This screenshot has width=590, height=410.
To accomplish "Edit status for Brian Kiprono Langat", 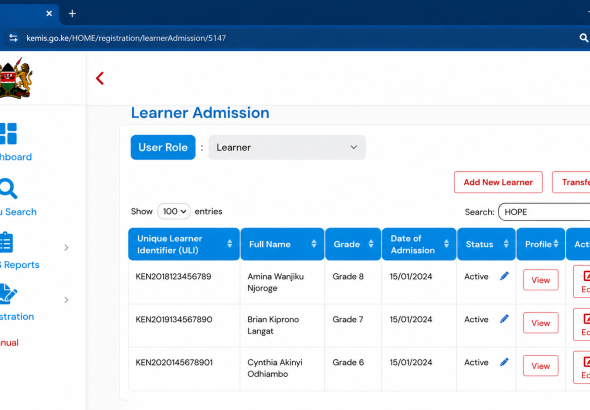I will click(504, 319).
